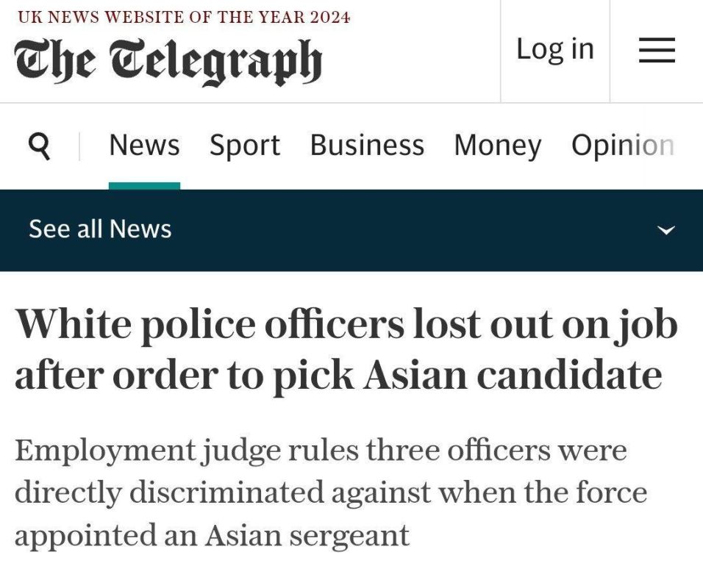Image resolution: width=703 pixels, height=588 pixels.
Task: Open the Business section
Action: tap(367, 146)
